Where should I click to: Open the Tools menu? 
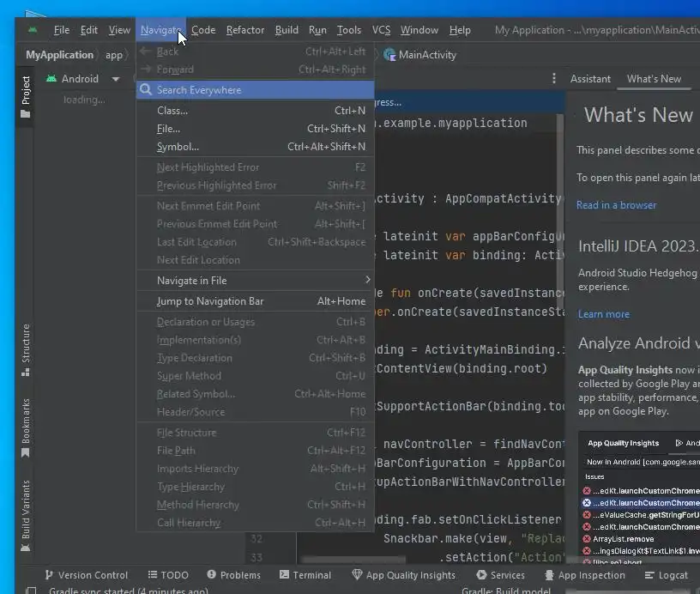[x=348, y=30]
